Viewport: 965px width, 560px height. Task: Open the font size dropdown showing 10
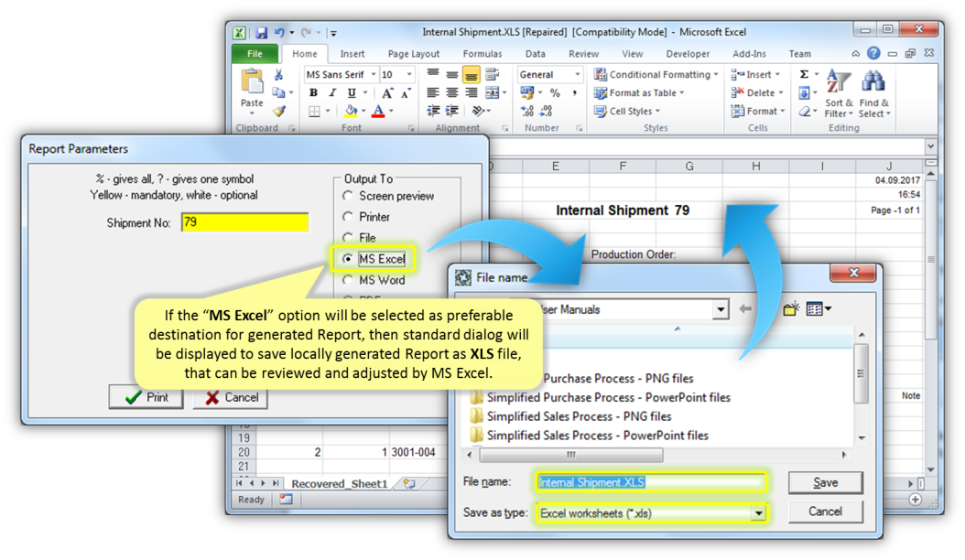[409, 74]
